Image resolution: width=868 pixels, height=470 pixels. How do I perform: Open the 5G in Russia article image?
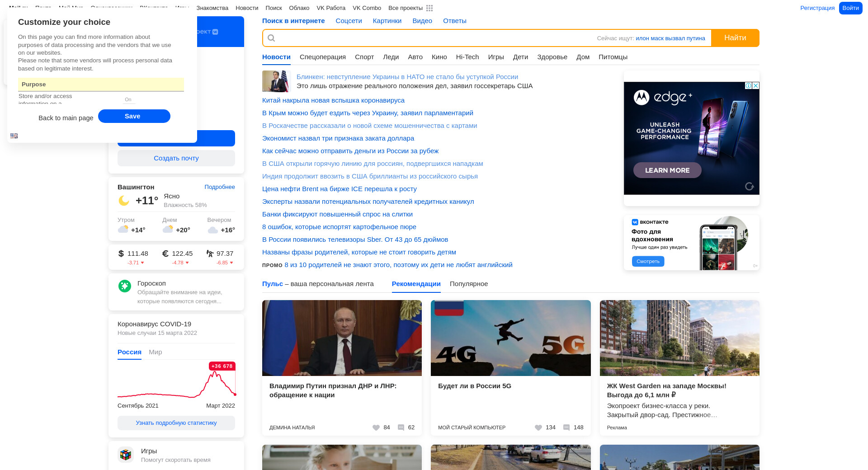511,338
